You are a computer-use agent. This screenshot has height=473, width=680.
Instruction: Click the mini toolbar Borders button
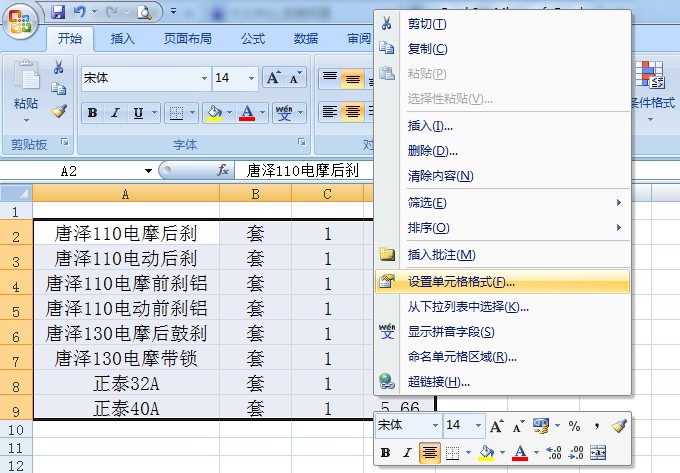pos(452,453)
